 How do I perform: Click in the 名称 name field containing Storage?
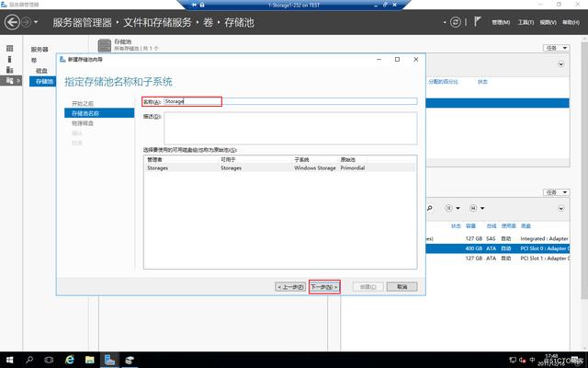point(290,101)
